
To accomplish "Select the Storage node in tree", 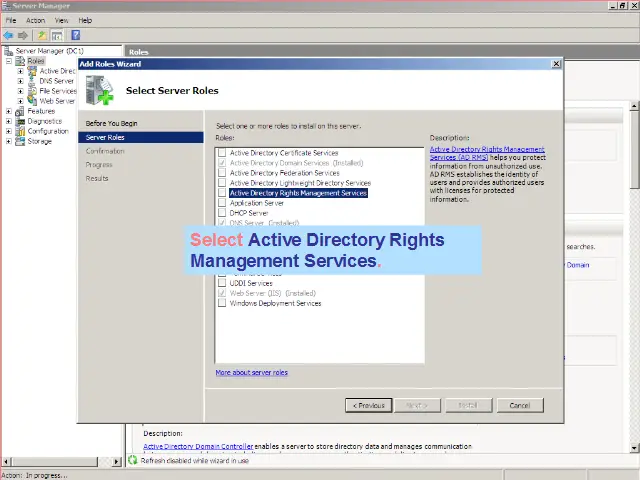I will tap(39, 141).
